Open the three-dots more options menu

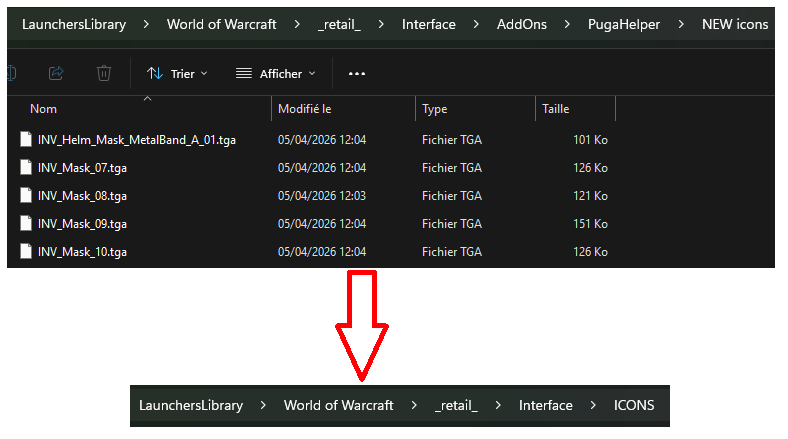click(357, 74)
